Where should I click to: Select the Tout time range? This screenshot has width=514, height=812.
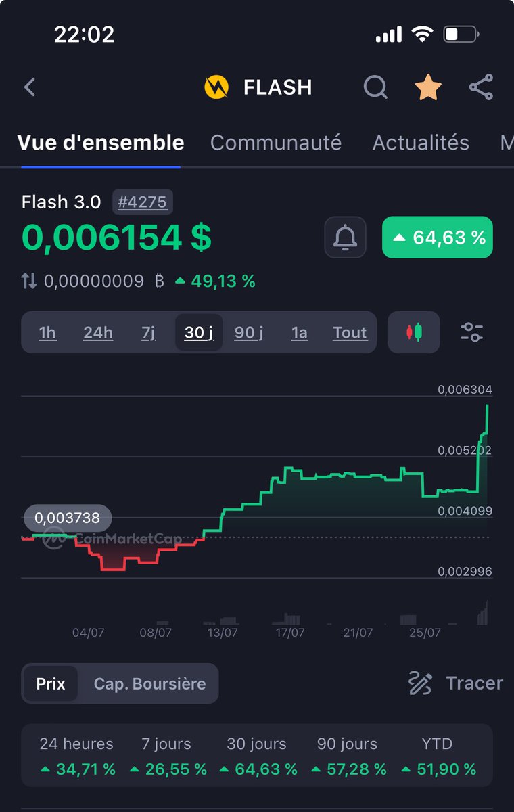350,332
